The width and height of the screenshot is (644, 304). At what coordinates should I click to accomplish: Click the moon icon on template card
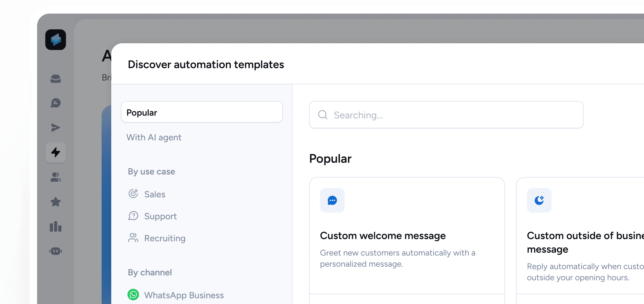coord(539,200)
